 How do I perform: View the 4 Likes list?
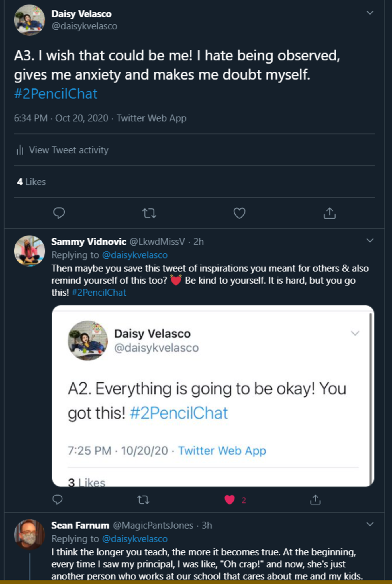point(31,182)
